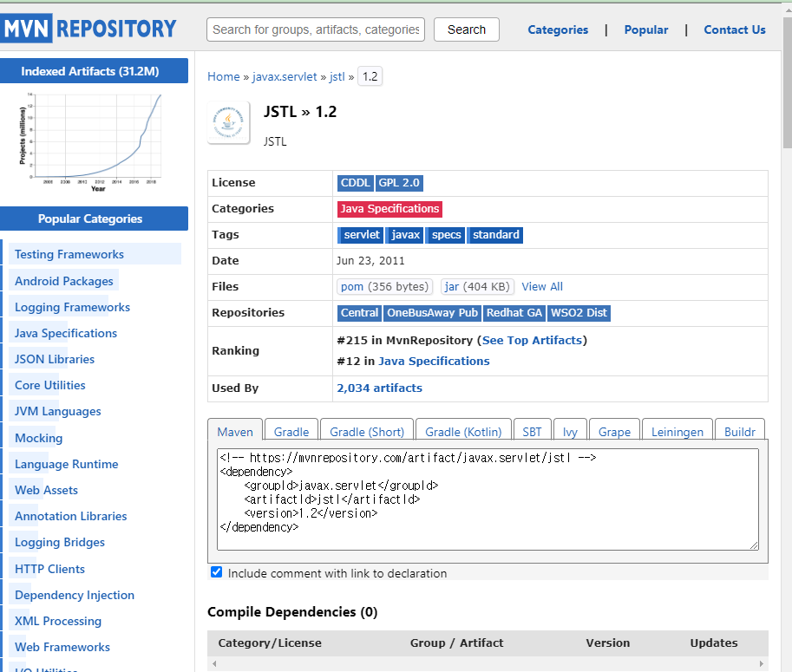The width and height of the screenshot is (792, 672).
Task: Click the Indexed Artifacts growth chart
Action: click(90, 142)
